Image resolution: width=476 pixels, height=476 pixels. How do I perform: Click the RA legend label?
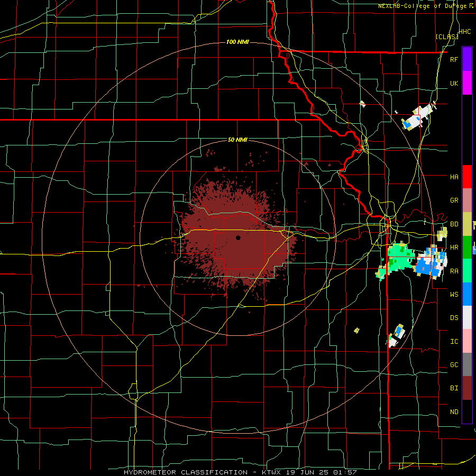(454, 271)
